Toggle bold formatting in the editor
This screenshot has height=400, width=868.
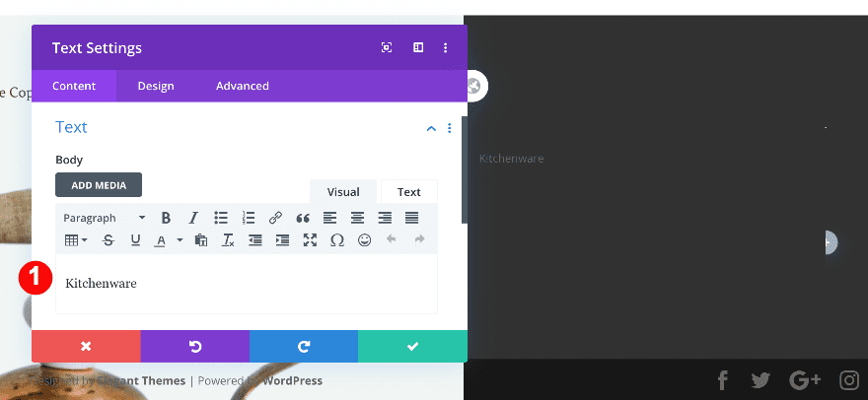166,218
